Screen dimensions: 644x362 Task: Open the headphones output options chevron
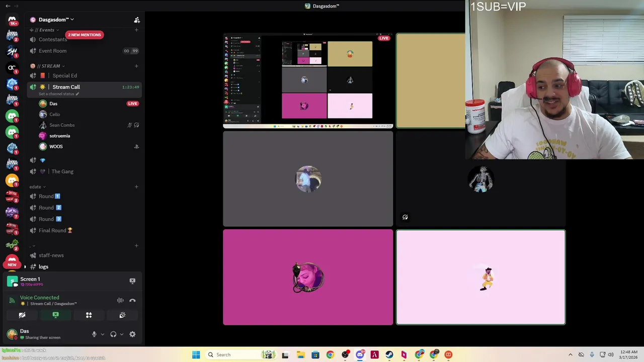pos(121,334)
